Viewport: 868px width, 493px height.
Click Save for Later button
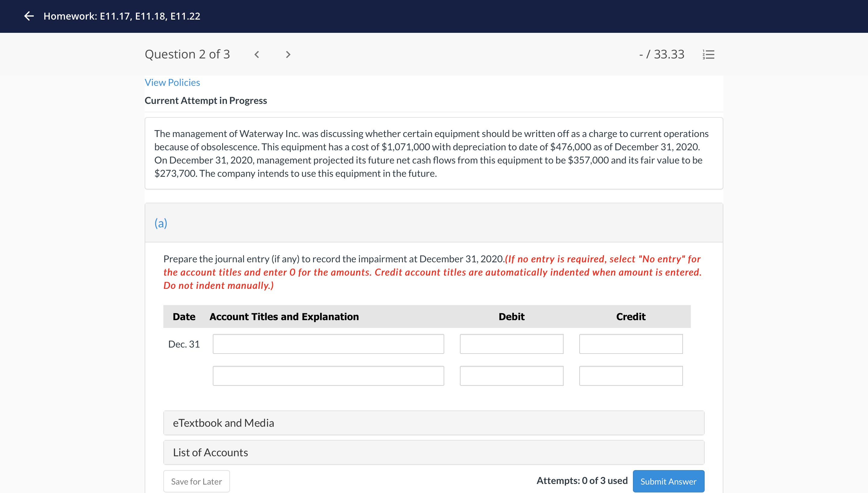[x=197, y=481]
